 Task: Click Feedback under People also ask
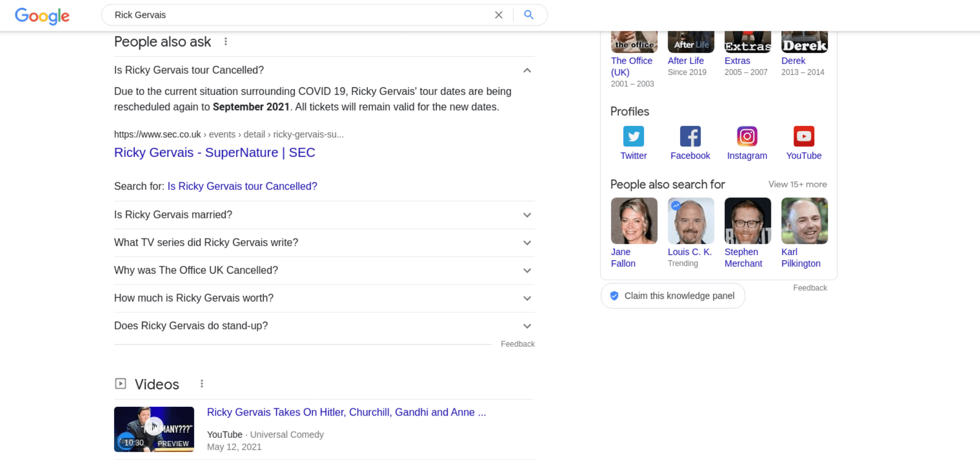pyautogui.click(x=517, y=344)
